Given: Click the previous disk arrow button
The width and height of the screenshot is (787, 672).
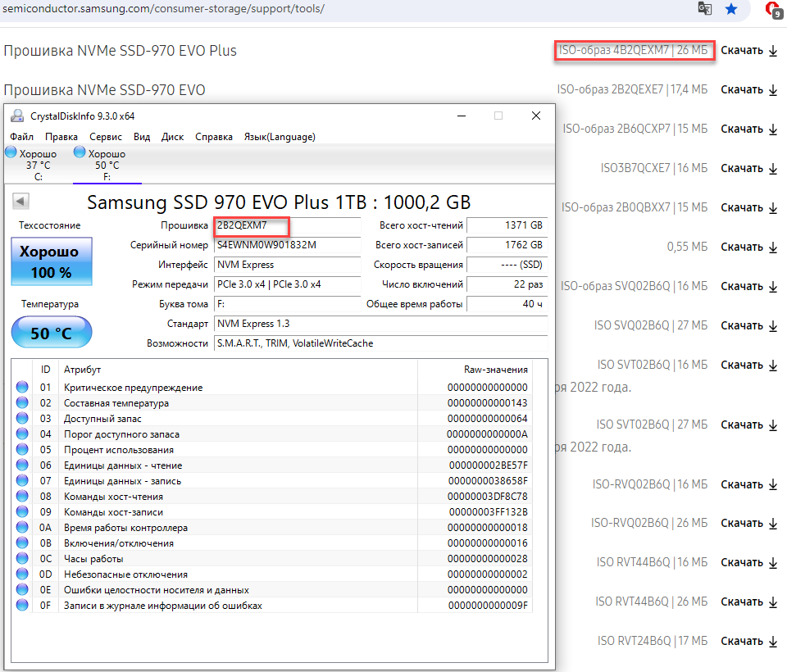Looking at the screenshot, I should click(x=20, y=202).
